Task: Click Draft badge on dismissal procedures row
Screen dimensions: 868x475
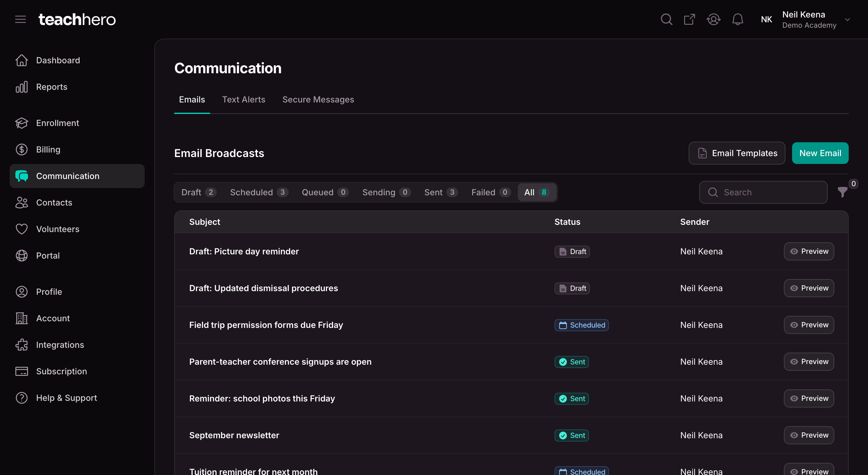Action: coord(572,288)
